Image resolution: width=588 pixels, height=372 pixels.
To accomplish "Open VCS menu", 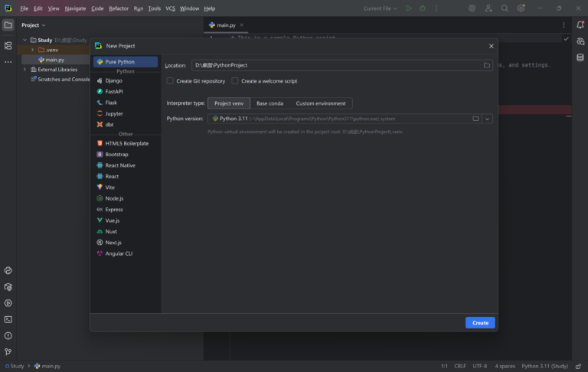I will point(170,8).
